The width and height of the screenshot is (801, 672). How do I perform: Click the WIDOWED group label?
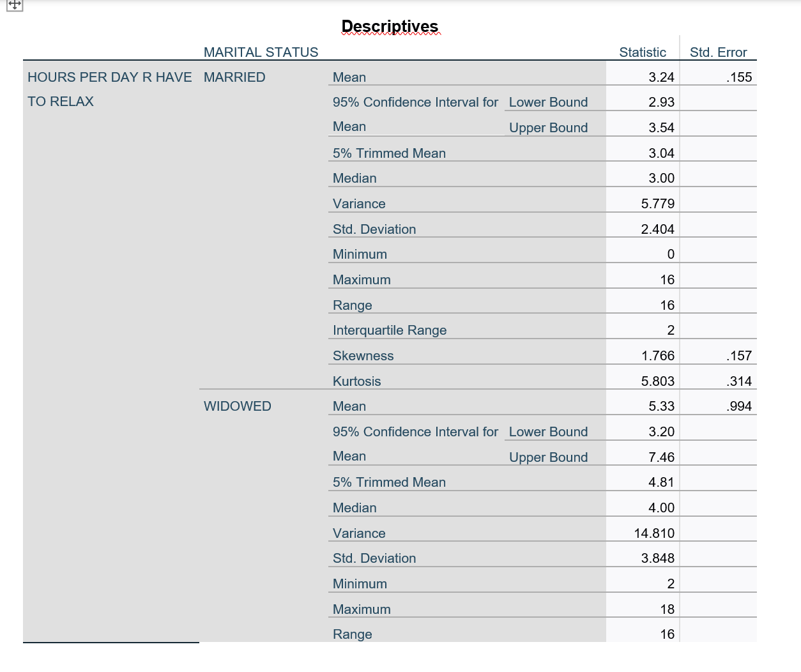(237, 406)
